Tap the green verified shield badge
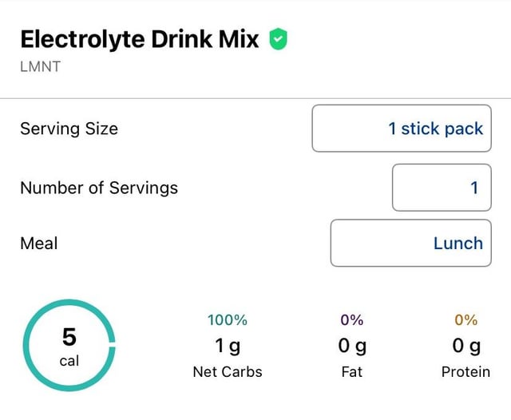This screenshot has width=511, height=420. 278,38
